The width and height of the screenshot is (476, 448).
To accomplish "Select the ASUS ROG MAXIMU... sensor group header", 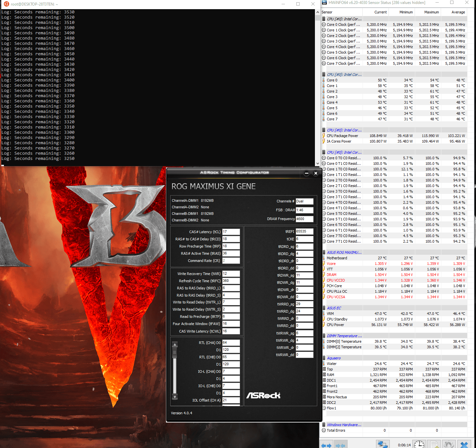I will click(344, 252).
